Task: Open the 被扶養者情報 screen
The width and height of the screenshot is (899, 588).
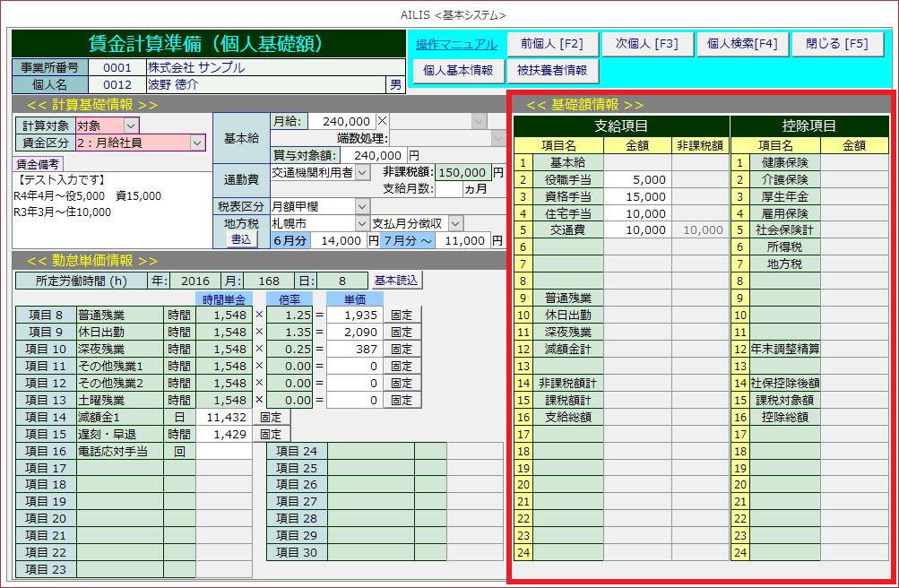Action: coord(552,70)
